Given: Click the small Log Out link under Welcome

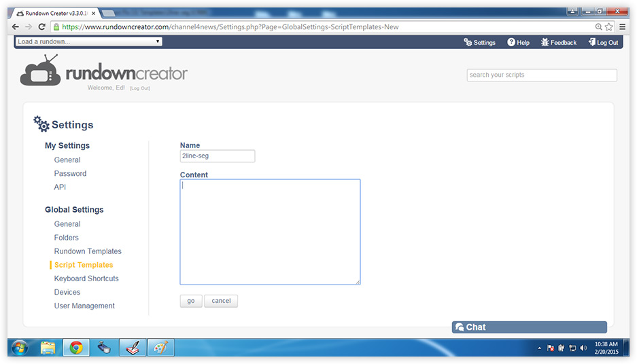Looking at the screenshot, I should pos(140,88).
